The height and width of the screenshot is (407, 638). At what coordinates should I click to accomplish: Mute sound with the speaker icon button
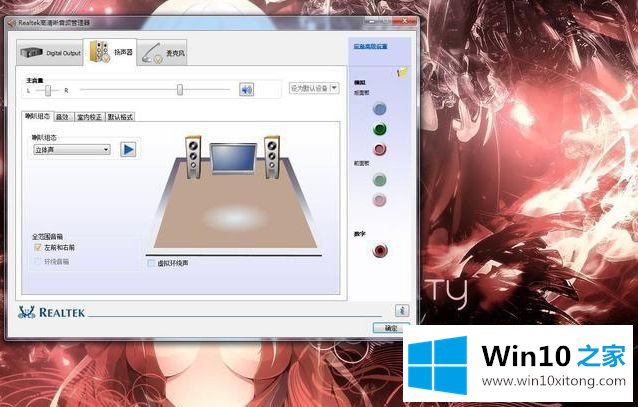pos(247,89)
